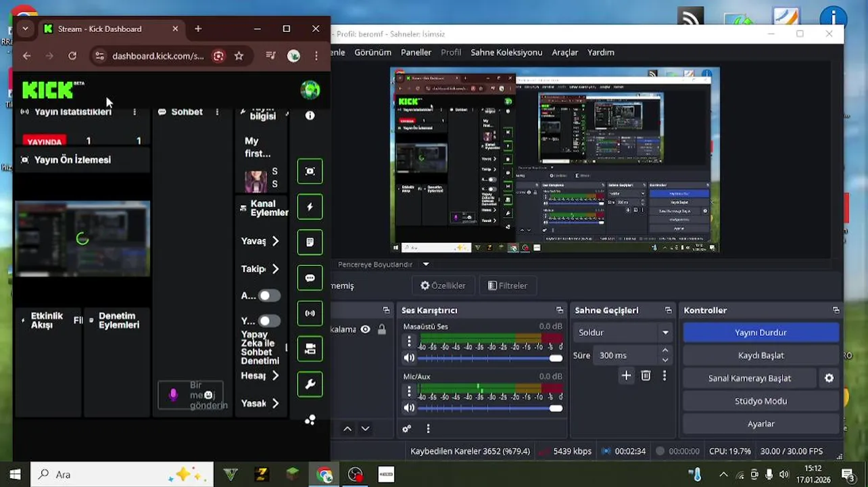Open Chrome tab search dropdown arrow
This screenshot has height=487, width=868.
pyautogui.click(x=25, y=29)
